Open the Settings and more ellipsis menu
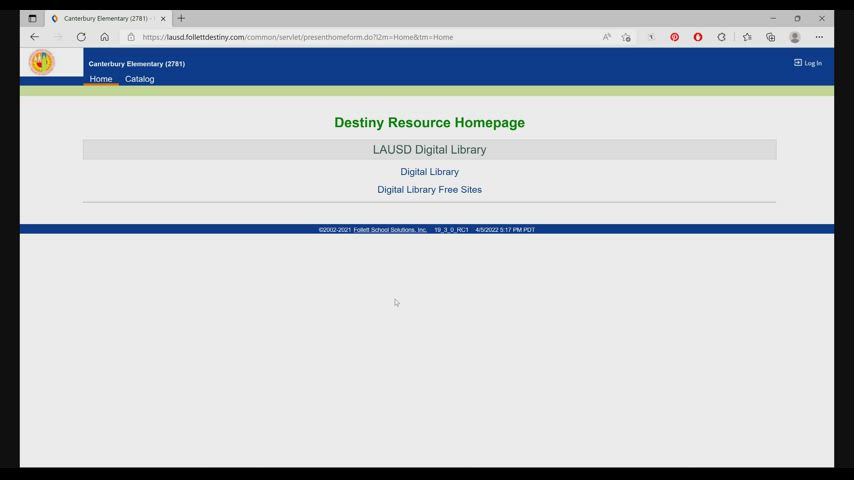The image size is (854, 480). click(x=819, y=37)
